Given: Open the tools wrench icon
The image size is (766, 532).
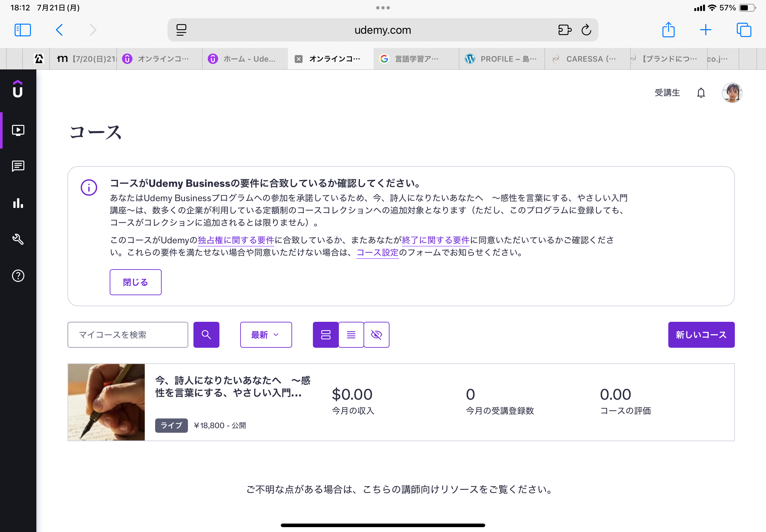Looking at the screenshot, I should click(18, 239).
